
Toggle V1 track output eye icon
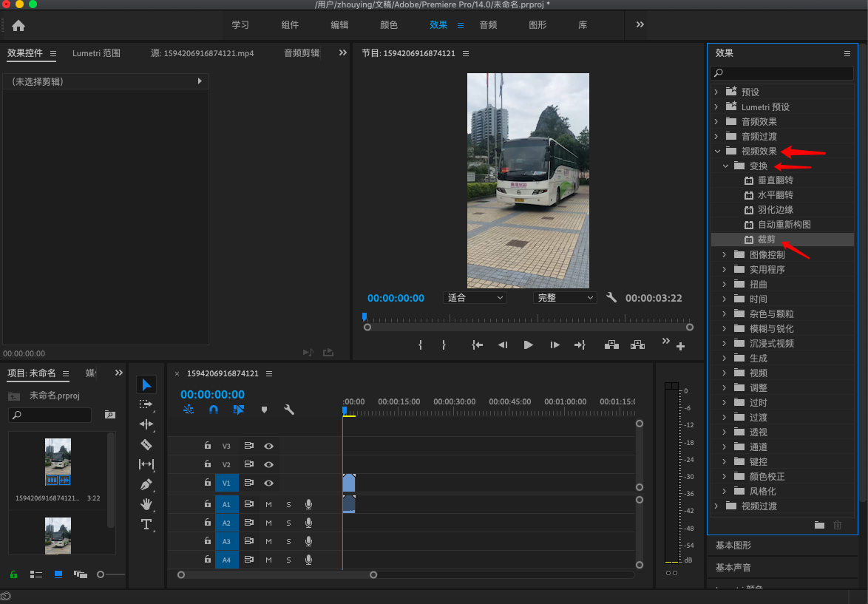click(269, 483)
